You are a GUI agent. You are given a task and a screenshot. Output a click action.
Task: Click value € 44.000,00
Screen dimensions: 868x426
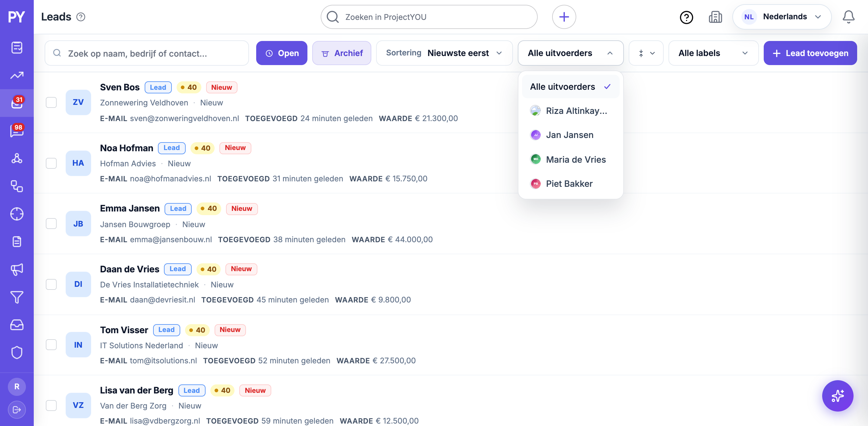[x=410, y=240]
